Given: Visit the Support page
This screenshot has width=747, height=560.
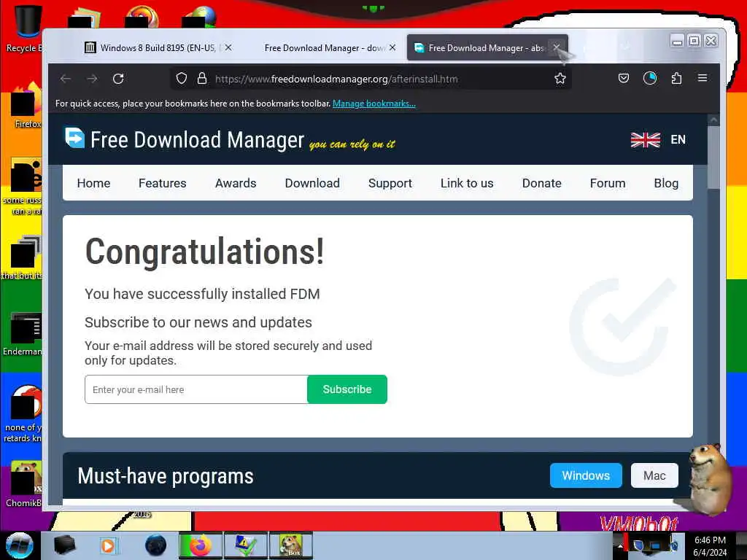Looking at the screenshot, I should pos(390,183).
